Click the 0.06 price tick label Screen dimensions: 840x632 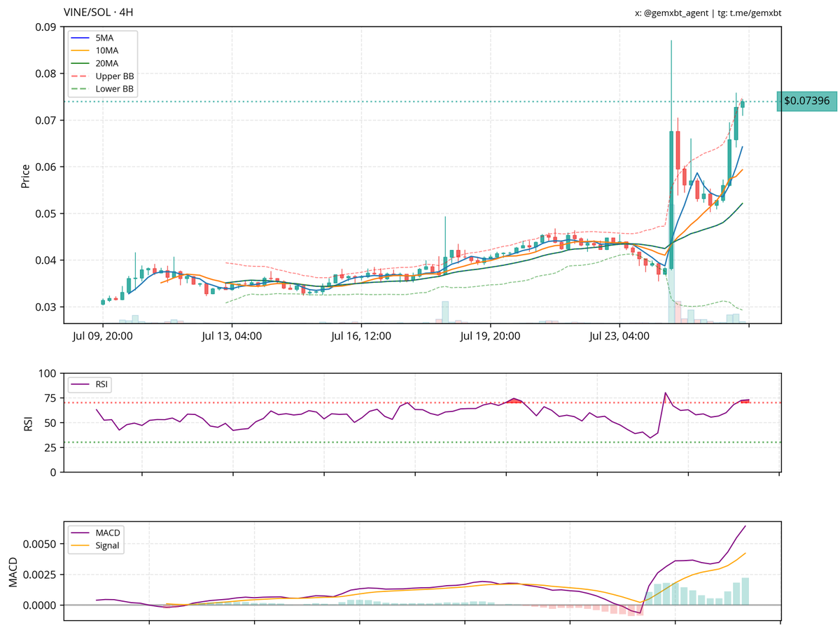pos(46,167)
